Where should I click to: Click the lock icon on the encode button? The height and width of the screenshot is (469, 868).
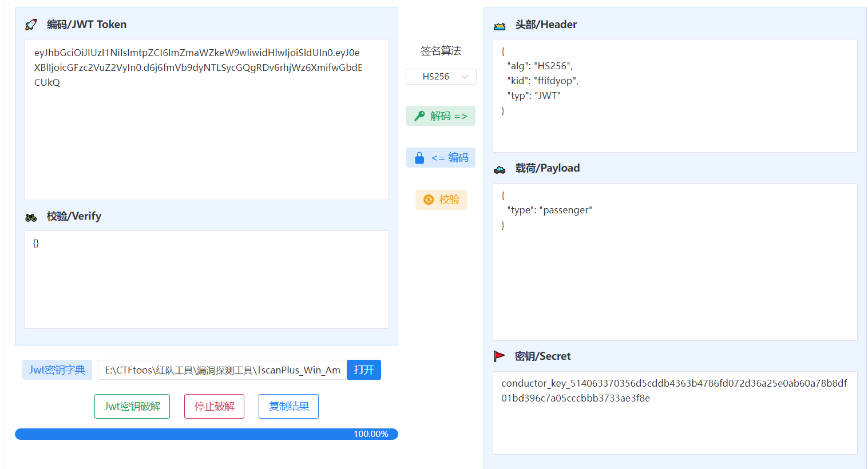pos(419,158)
